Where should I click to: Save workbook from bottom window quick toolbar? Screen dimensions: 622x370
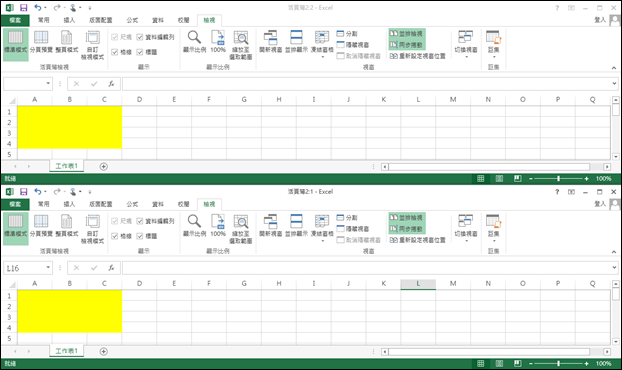point(24,192)
